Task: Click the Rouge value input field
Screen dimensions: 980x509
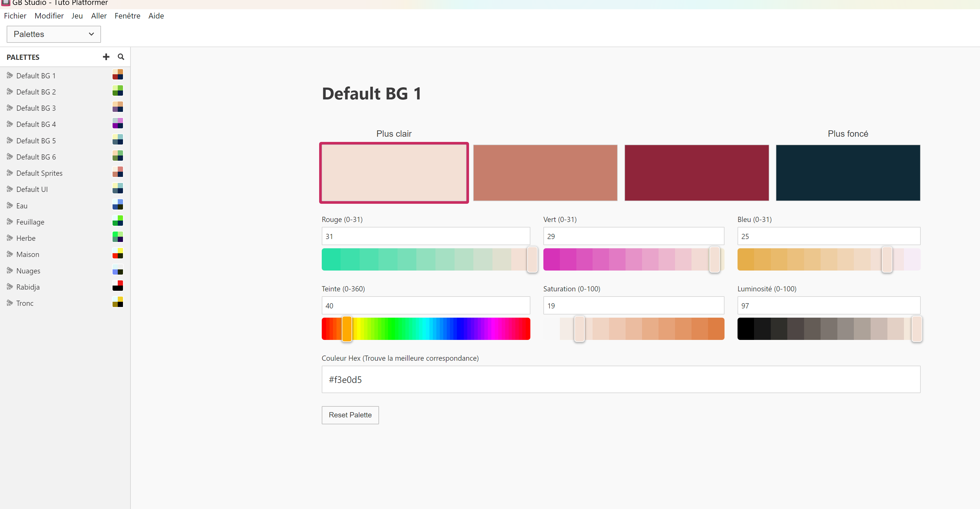Action: click(425, 236)
